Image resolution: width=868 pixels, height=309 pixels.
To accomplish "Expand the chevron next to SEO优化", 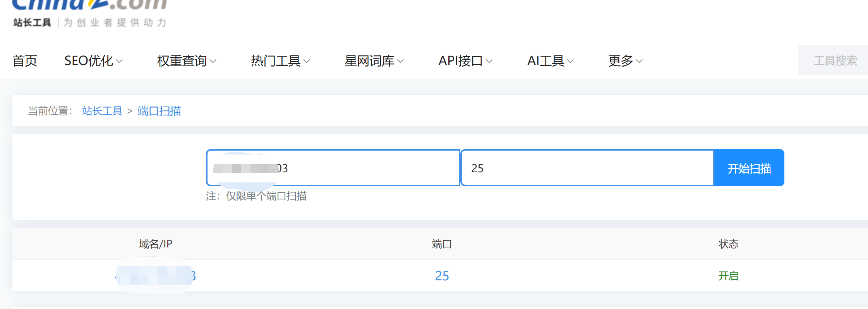I will (x=119, y=61).
